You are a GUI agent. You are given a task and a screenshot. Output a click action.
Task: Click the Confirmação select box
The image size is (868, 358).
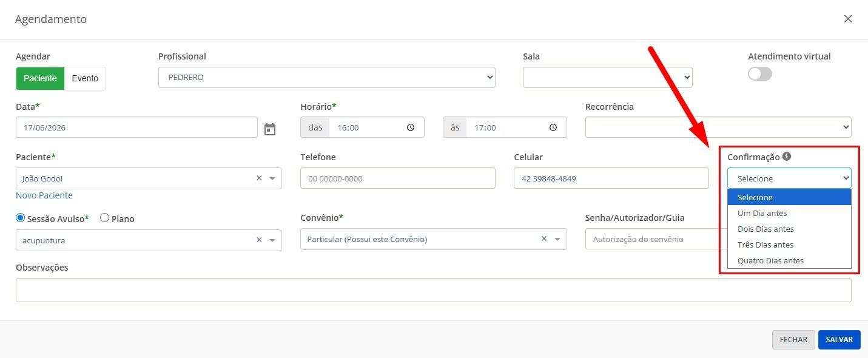pos(789,178)
